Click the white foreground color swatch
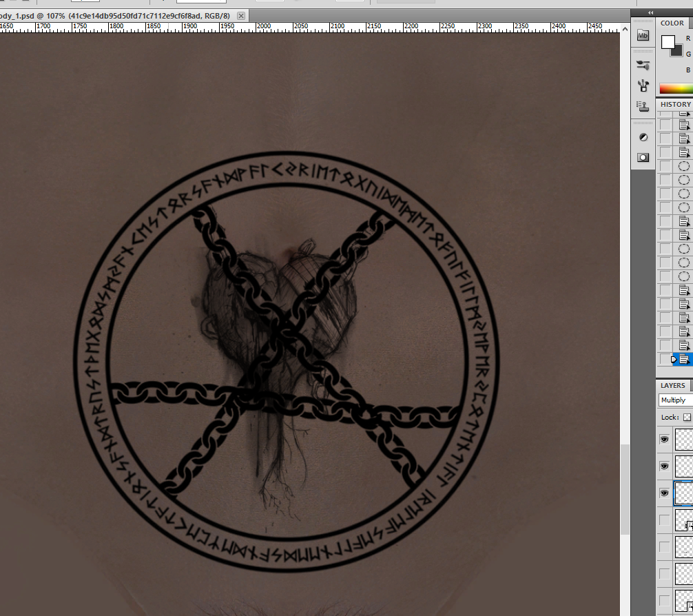This screenshot has width=693, height=616. point(668,42)
